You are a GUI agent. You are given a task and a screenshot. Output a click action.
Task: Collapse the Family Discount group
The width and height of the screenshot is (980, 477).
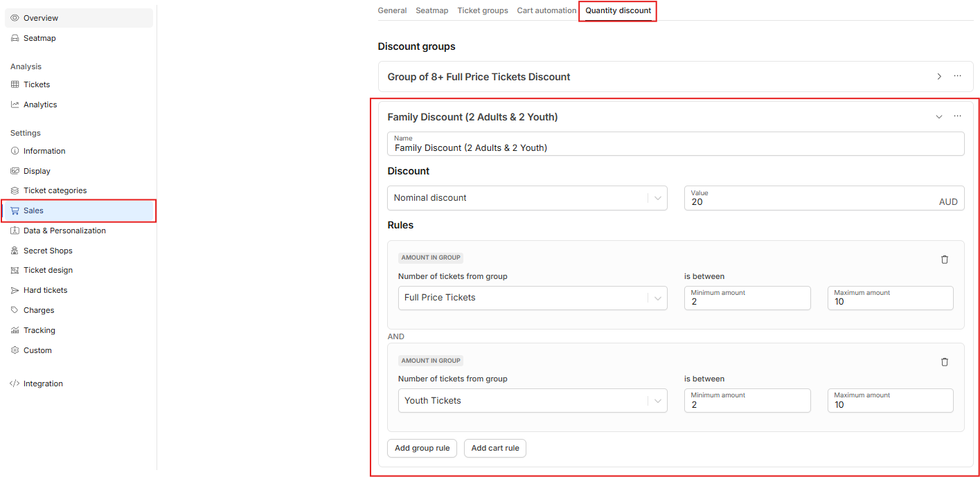tap(939, 117)
